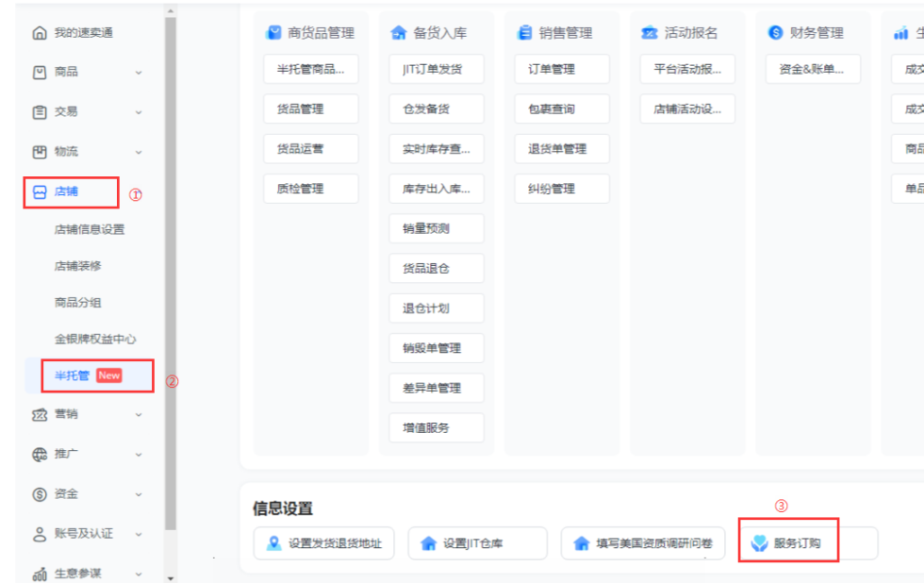Viewport: 924px width, 583px height.
Task: Click the 商货品管理 header icon
Action: pyautogui.click(x=273, y=32)
